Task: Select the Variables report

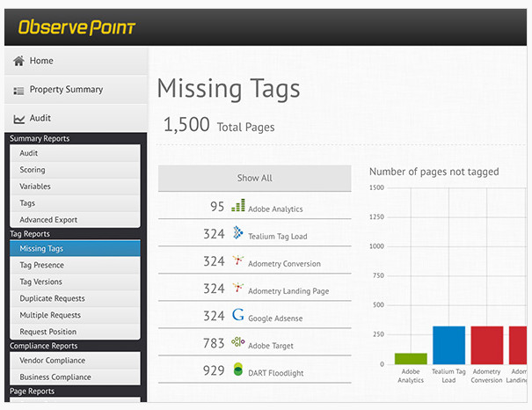Action: click(x=75, y=187)
